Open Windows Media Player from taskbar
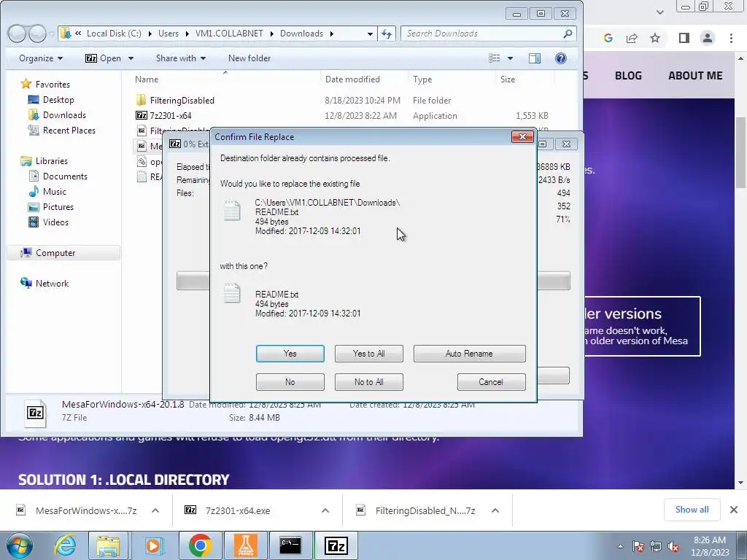This screenshot has width=747, height=560. (153, 545)
